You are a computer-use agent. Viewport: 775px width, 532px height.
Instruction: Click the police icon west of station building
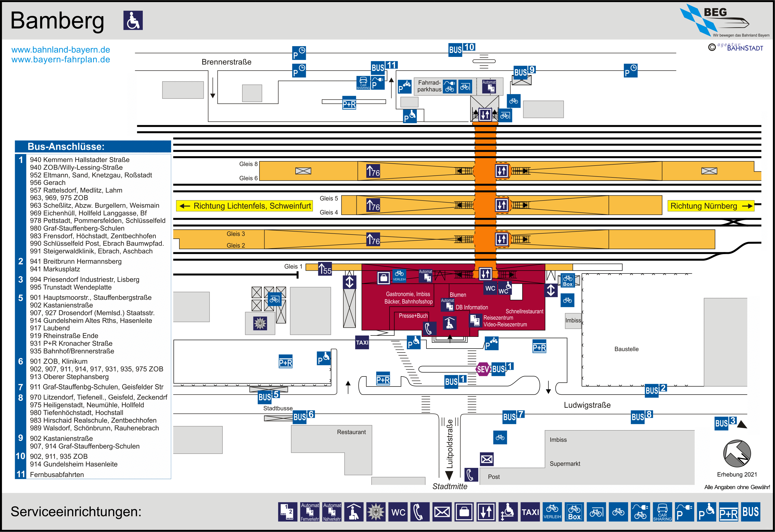(260, 323)
